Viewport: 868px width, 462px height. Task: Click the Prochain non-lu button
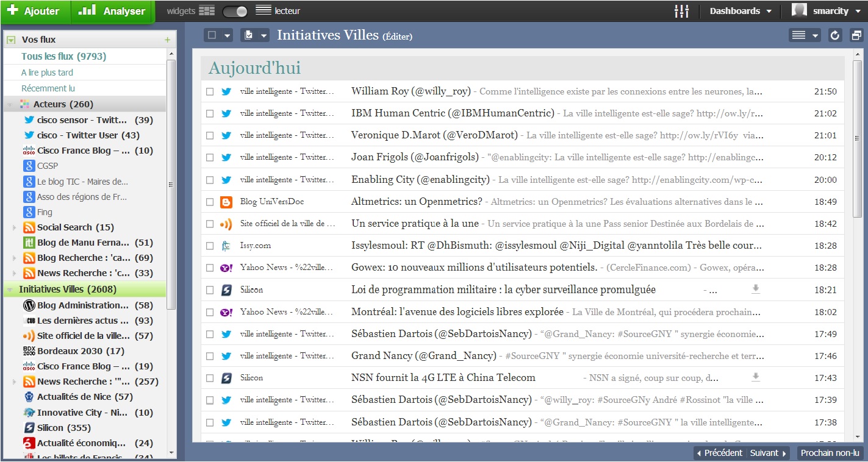[830, 453]
